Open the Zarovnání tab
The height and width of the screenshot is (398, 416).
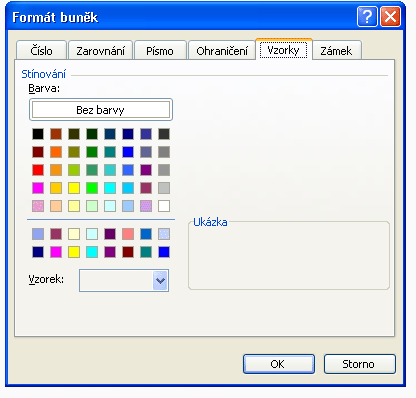tap(100, 51)
